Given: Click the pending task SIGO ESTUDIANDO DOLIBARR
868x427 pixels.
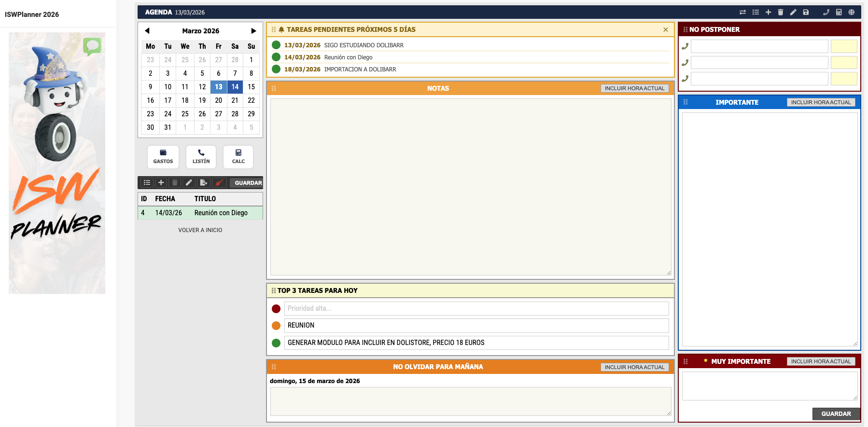Looking at the screenshot, I should [x=364, y=45].
